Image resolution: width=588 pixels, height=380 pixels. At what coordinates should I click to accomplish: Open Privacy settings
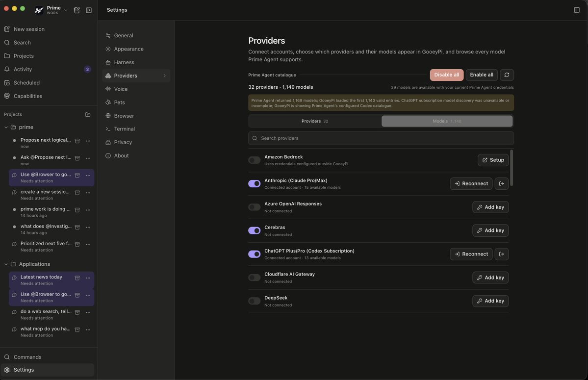(x=136, y=142)
